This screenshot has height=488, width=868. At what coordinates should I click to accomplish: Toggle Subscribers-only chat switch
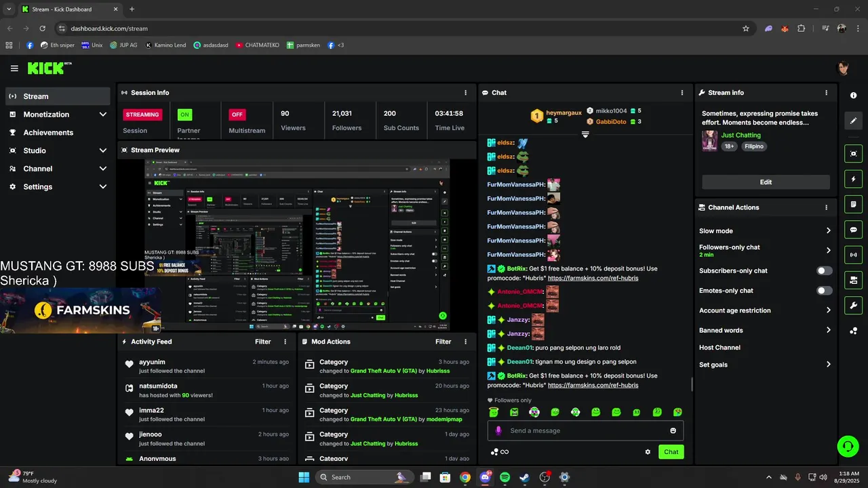(824, 270)
